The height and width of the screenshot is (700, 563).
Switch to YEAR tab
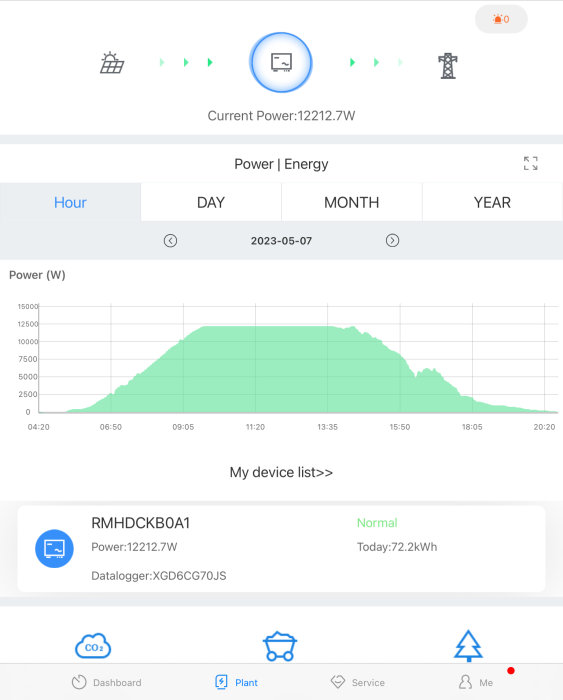click(492, 202)
